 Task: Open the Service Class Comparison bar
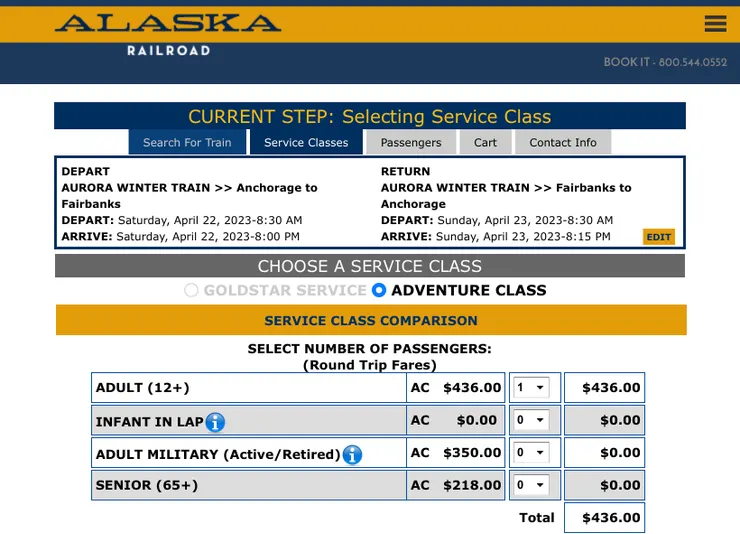[x=371, y=321]
